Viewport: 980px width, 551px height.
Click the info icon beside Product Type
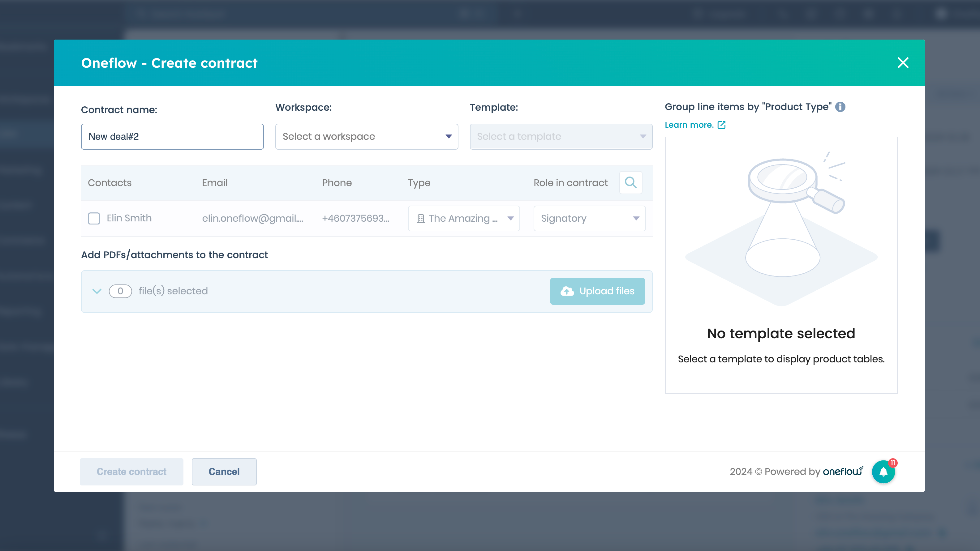pyautogui.click(x=840, y=107)
